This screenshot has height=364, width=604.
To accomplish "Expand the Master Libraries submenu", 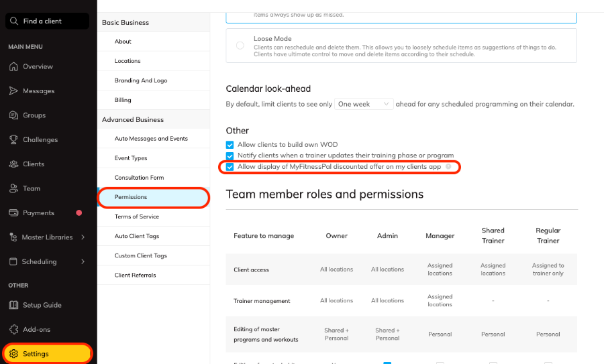I will pos(83,237).
